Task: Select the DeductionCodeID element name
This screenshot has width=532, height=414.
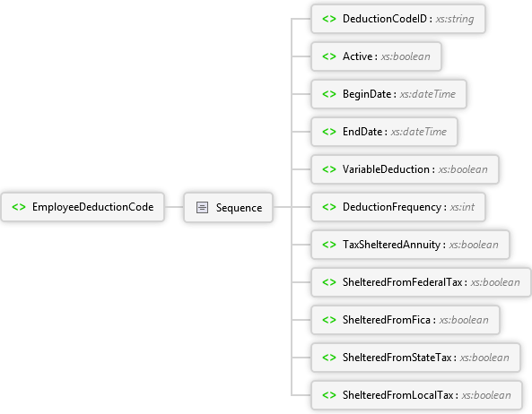Action: (385, 19)
